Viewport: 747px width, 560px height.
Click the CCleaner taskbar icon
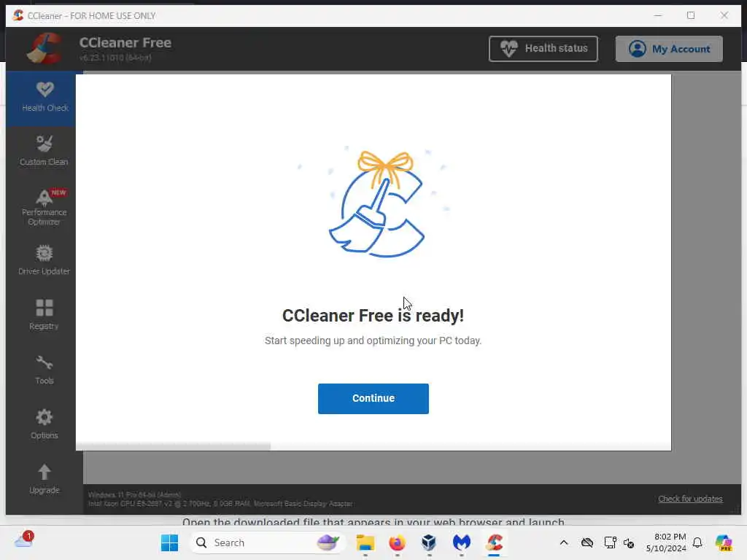coord(494,542)
